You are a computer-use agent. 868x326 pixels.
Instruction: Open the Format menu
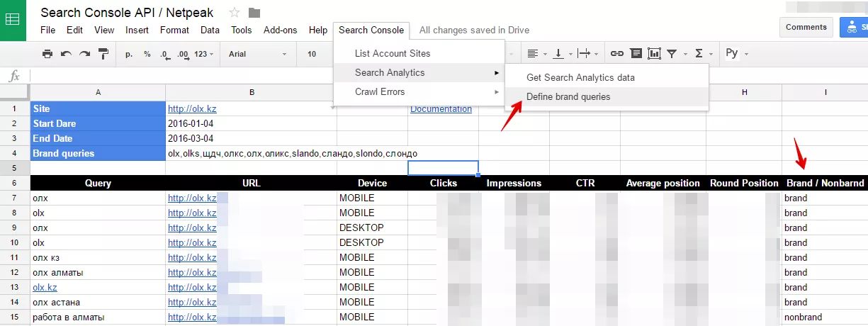tap(174, 30)
